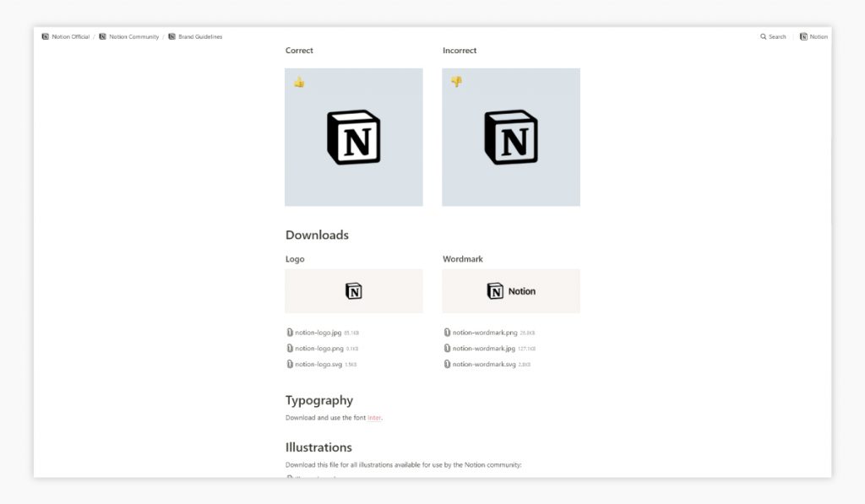The height and width of the screenshot is (504, 865).
Task: Click the paperclip icon next to notion-logo.jpg
Action: (290, 333)
